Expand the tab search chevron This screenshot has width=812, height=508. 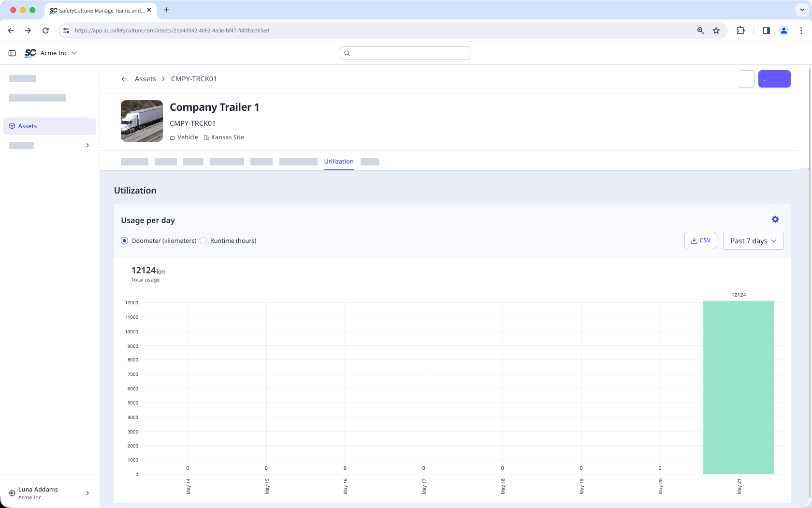coord(802,10)
